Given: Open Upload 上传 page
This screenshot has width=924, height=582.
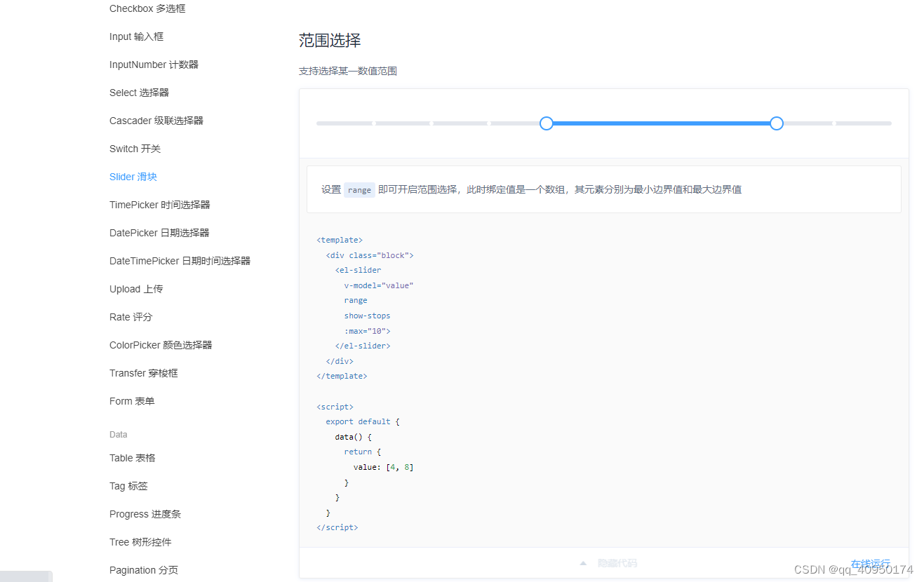Looking at the screenshot, I should 136,289.
